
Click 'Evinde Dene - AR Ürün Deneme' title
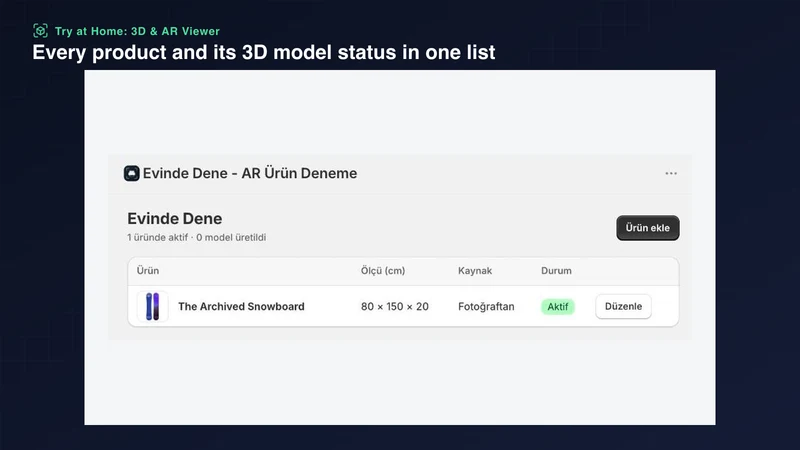[250, 173]
